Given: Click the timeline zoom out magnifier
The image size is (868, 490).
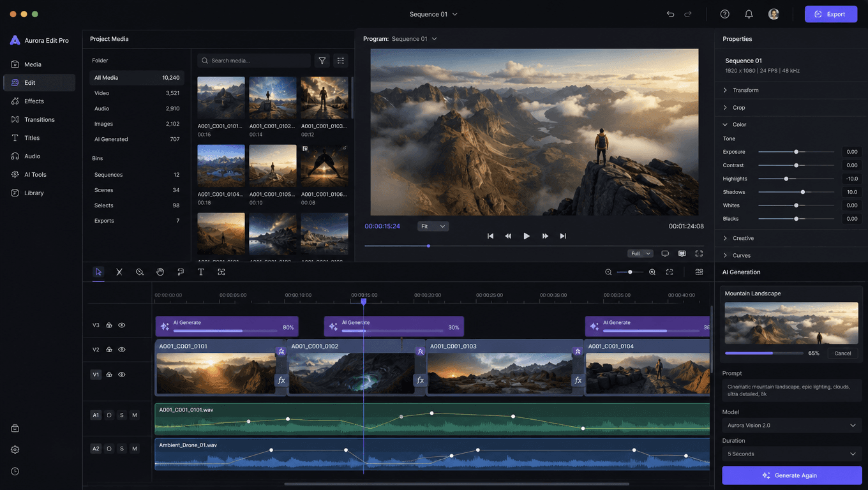Looking at the screenshot, I should click(x=608, y=272).
